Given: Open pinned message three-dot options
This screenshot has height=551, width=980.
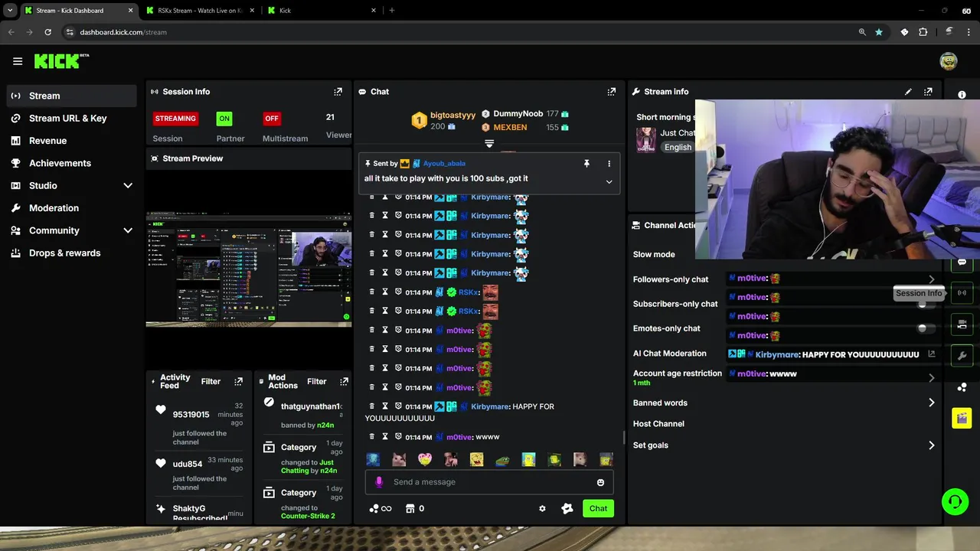Looking at the screenshot, I should (x=609, y=164).
